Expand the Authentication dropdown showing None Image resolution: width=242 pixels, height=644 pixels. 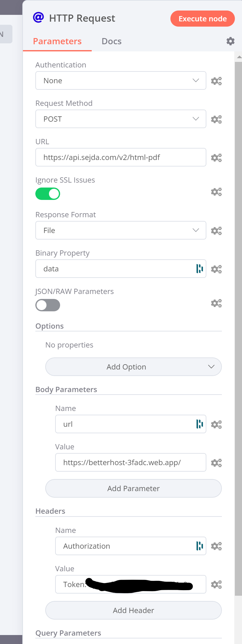coord(121,81)
